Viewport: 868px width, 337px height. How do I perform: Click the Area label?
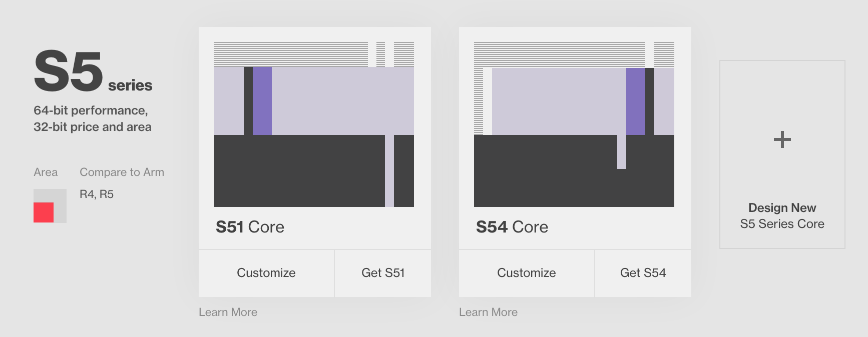pos(46,172)
